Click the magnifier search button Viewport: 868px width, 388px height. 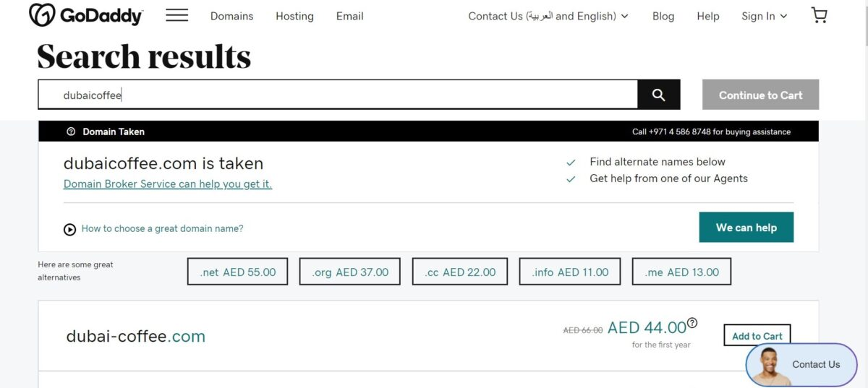point(658,95)
